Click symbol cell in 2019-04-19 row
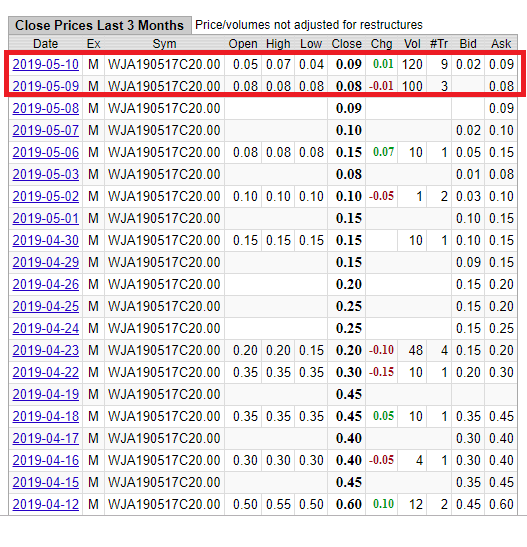Viewport: 527px width, 547px height. [x=164, y=394]
